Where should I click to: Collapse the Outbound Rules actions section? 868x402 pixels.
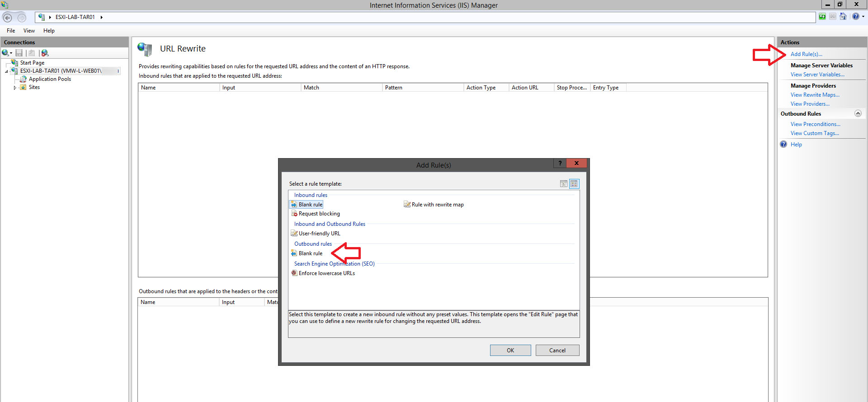coord(858,113)
